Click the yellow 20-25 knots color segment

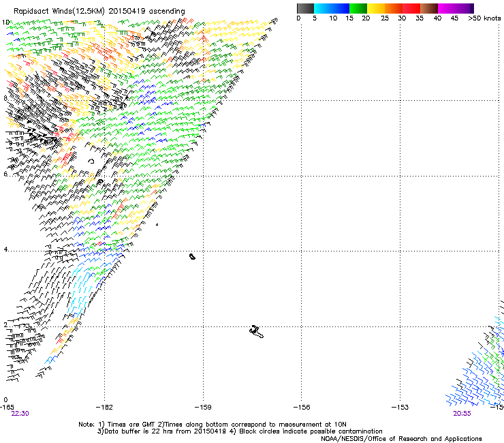coord(376,8)
